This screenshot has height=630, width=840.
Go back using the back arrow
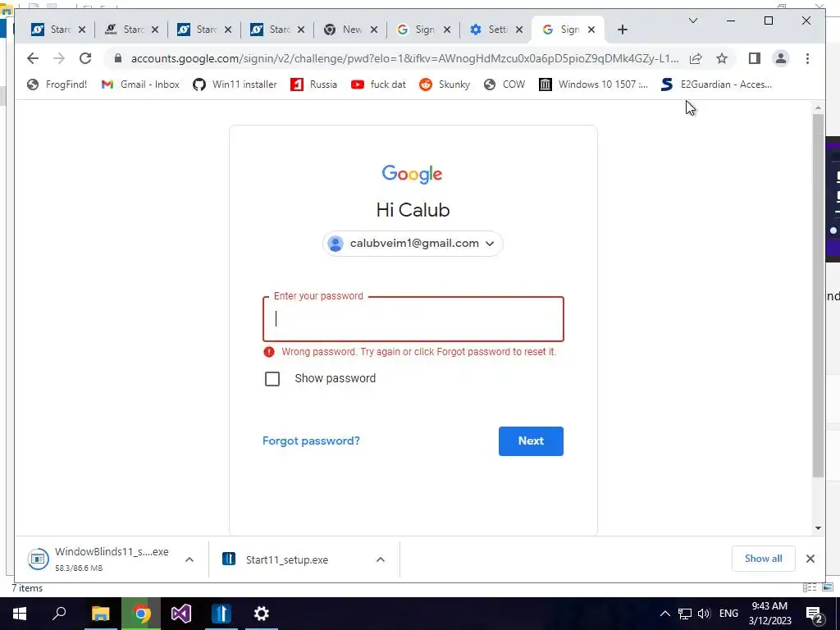click(33, 58)
